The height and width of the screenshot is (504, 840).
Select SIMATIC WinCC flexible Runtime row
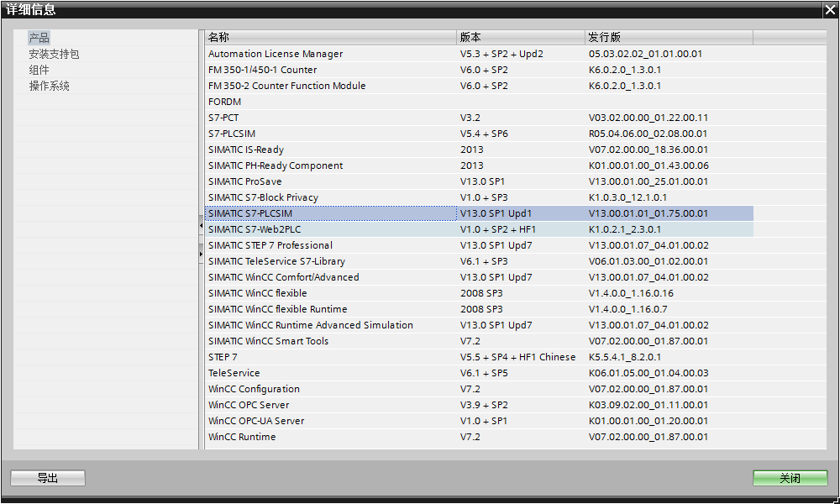(x=479, y=309)
